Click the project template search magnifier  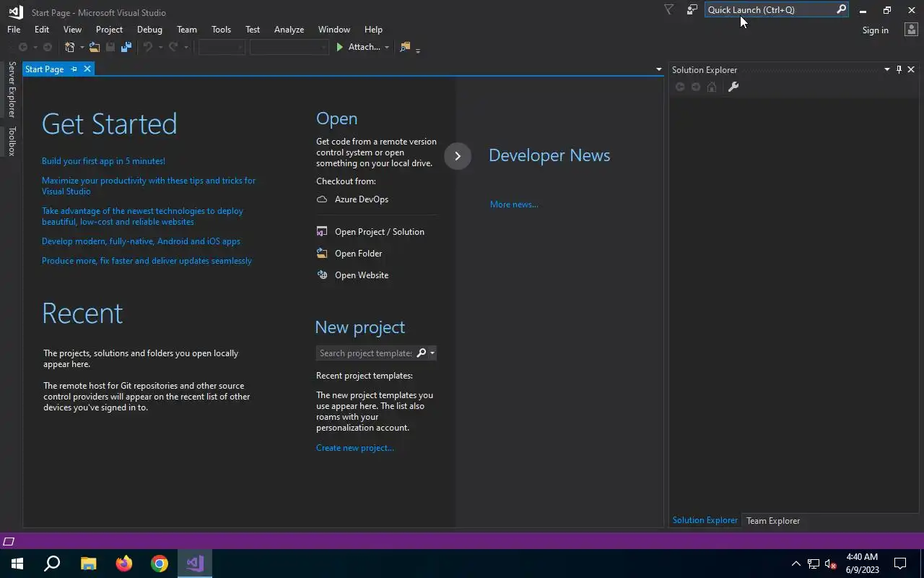pos(422,353)
